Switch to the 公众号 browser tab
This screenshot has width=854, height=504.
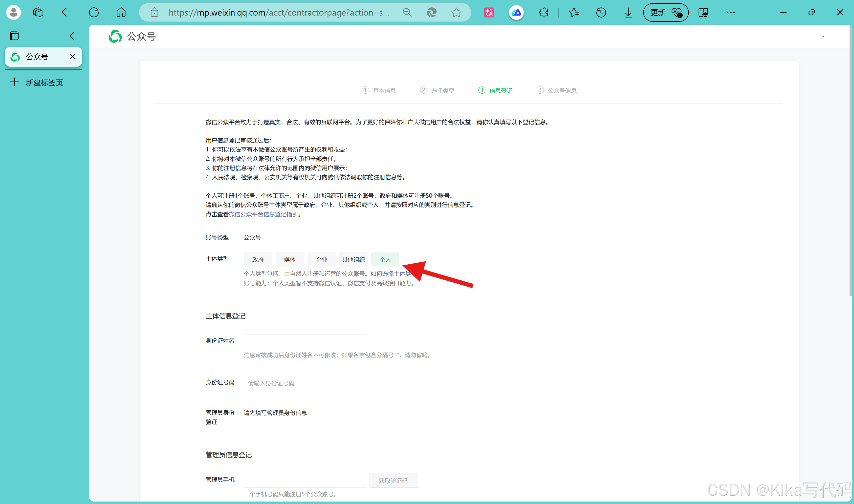click(x=37, y=57)
